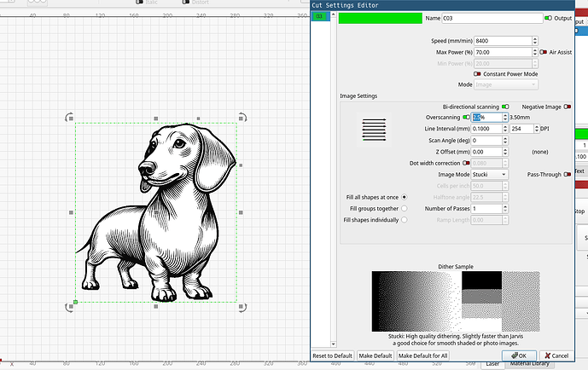This screenshot has width=588, height=370.
Task: Adjust the DPI spinner arrows
Action: click(x=537, y=129)
